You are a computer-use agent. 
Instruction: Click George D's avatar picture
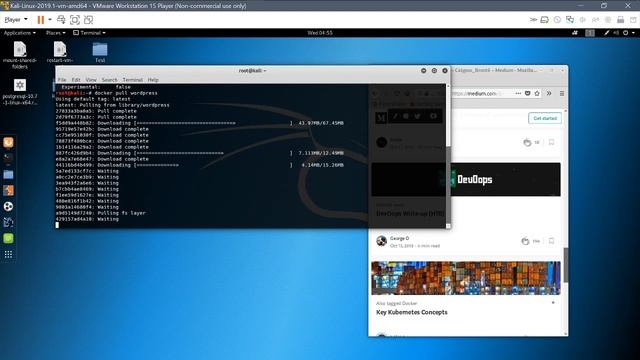pos(382,241)
